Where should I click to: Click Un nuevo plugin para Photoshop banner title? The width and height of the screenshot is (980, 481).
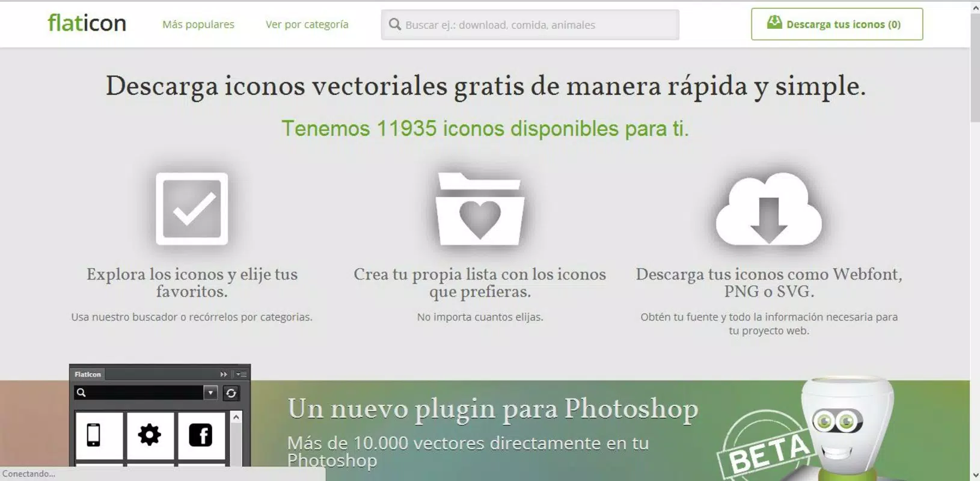click(x=493, y=409)
